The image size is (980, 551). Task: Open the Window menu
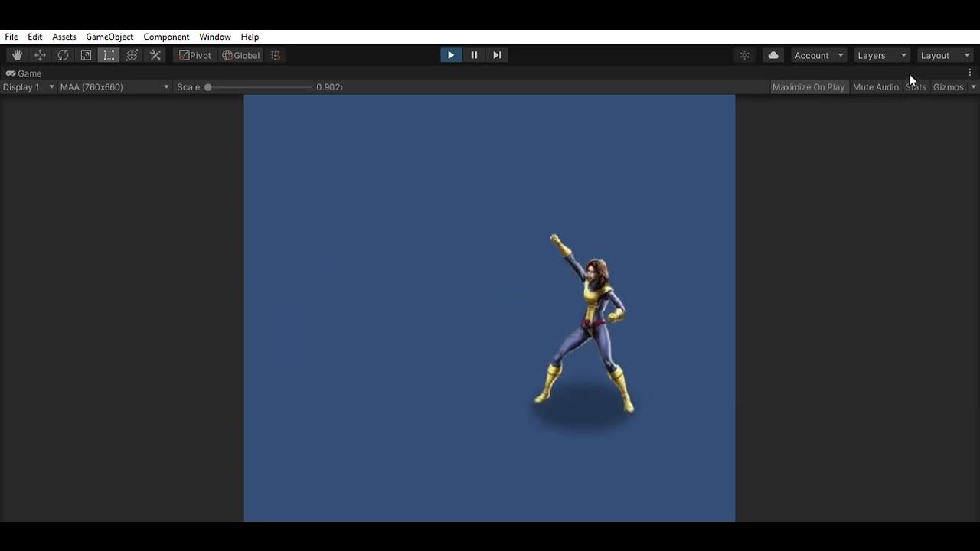pos(215,37)
